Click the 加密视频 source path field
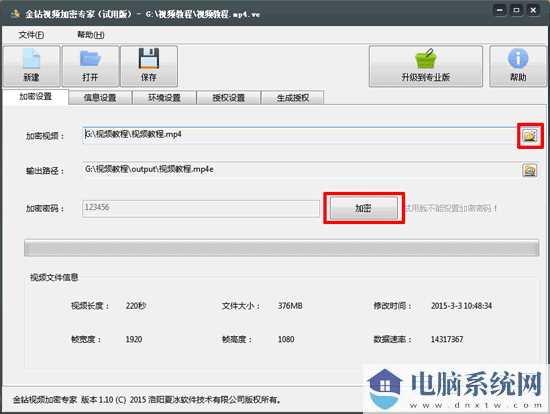Image resolution: width=550 pixels, height=414 pixels. [300, 135]
